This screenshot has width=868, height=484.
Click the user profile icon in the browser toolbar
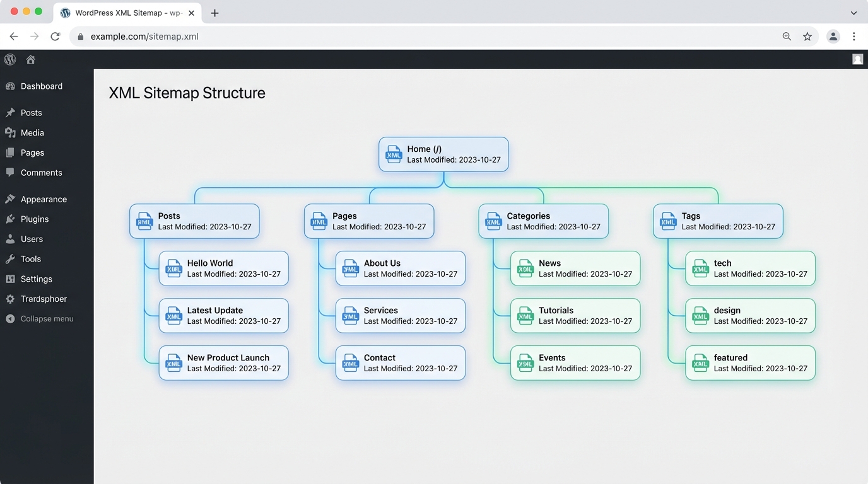[x=833, y=36]
